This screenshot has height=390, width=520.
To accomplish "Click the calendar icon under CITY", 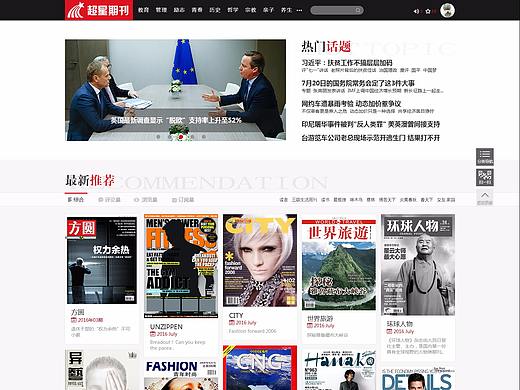I will pos(232,323).
